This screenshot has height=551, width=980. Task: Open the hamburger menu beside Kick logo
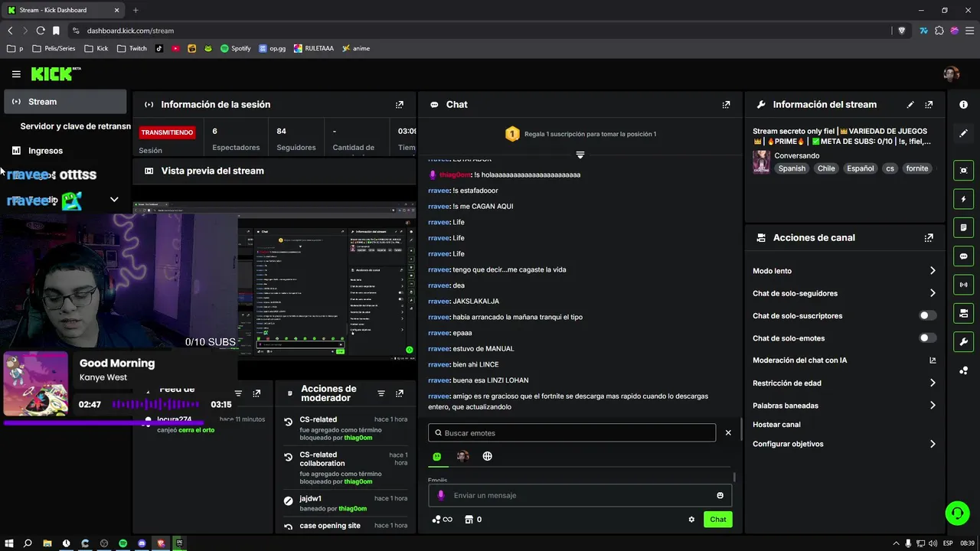coord(16,74)
